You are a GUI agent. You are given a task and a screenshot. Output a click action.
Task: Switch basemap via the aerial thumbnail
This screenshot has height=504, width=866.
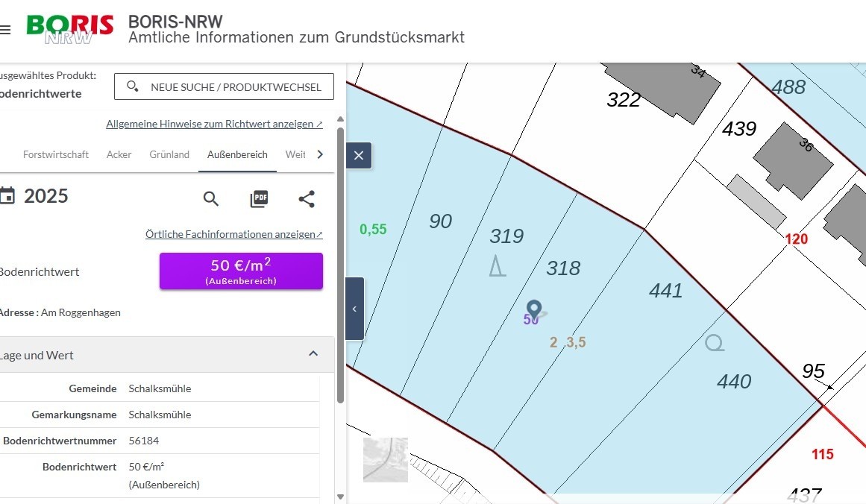386,460
